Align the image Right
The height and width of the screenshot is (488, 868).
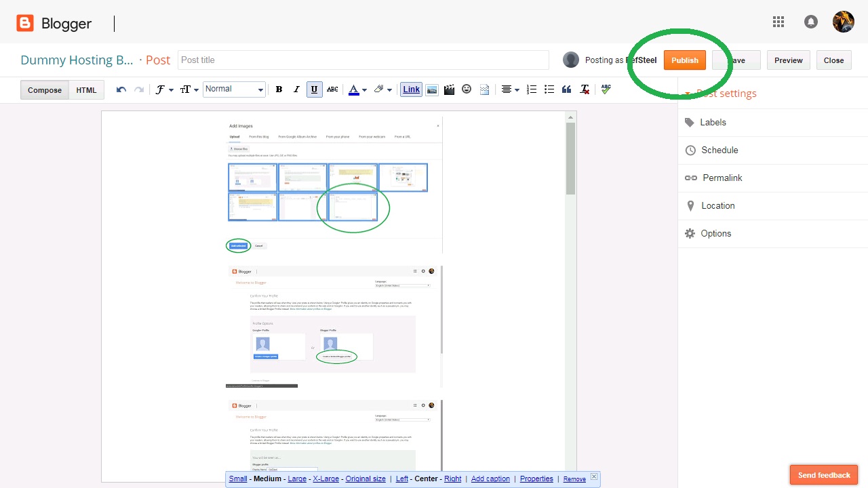pos(453,479)
